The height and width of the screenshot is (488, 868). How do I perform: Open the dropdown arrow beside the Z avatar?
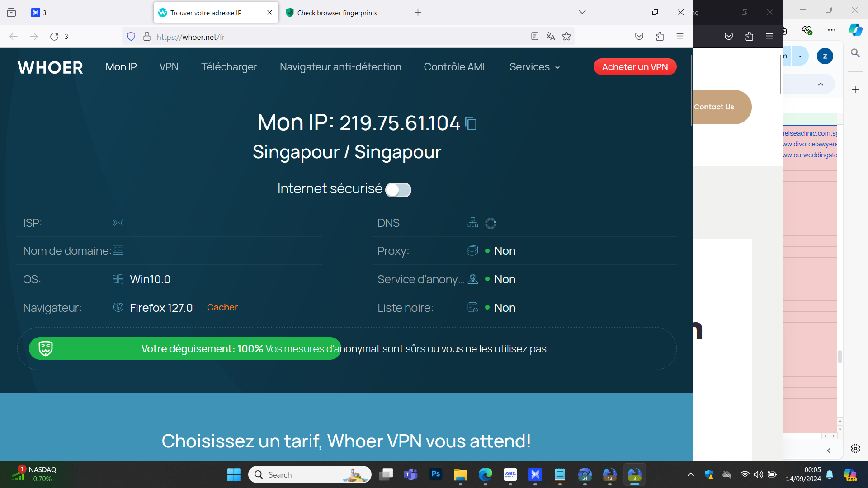tap(800, 56)
